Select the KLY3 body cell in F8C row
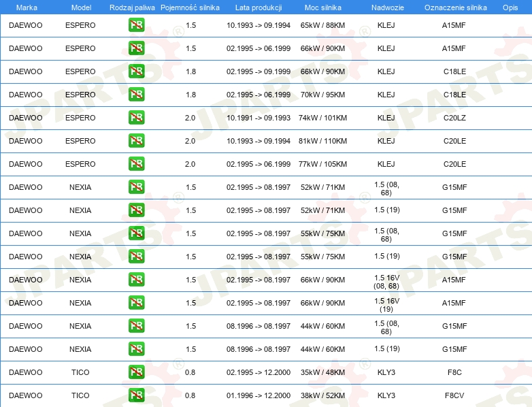Screen dimensions: 532x407 tap(386, 372)
